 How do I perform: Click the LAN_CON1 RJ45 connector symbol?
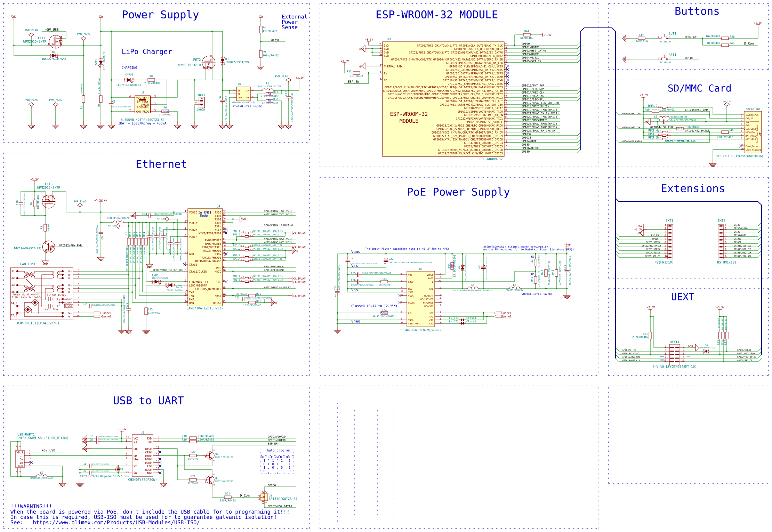point(42,294)
